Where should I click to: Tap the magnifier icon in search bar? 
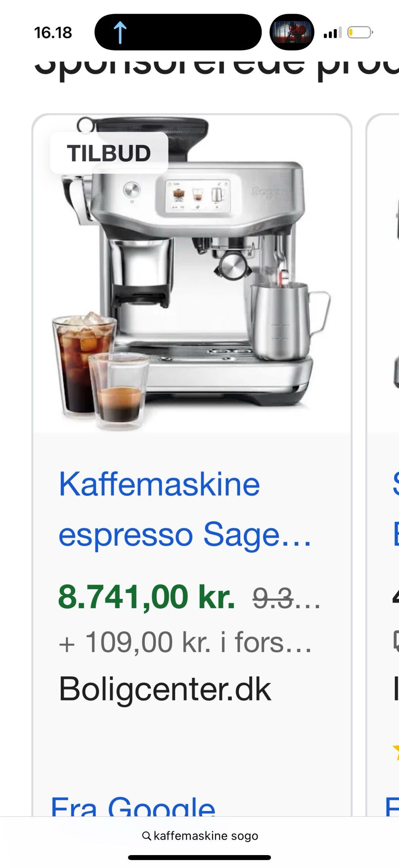[x=146, y=836]
